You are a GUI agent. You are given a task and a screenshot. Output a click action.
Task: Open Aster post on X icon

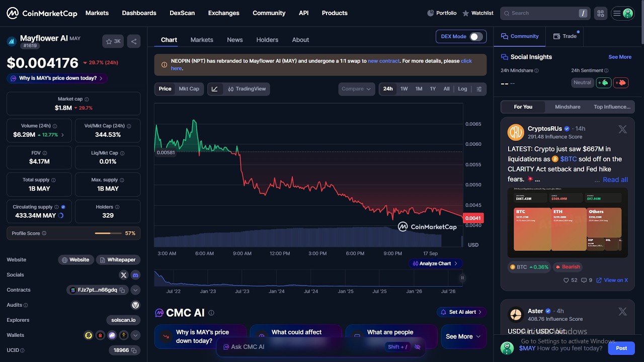(x=622, y=312)
